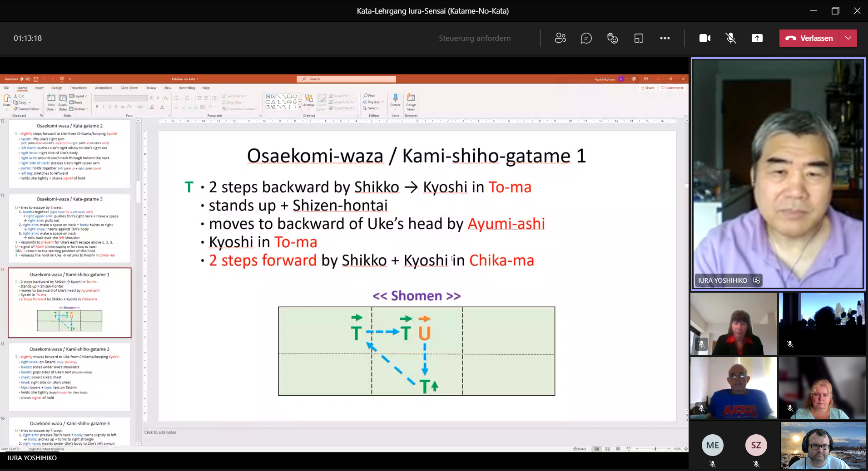Open the more actions ellipsis menu
The width and height of the screenshot is (868, 471).
tap(665, 39)
